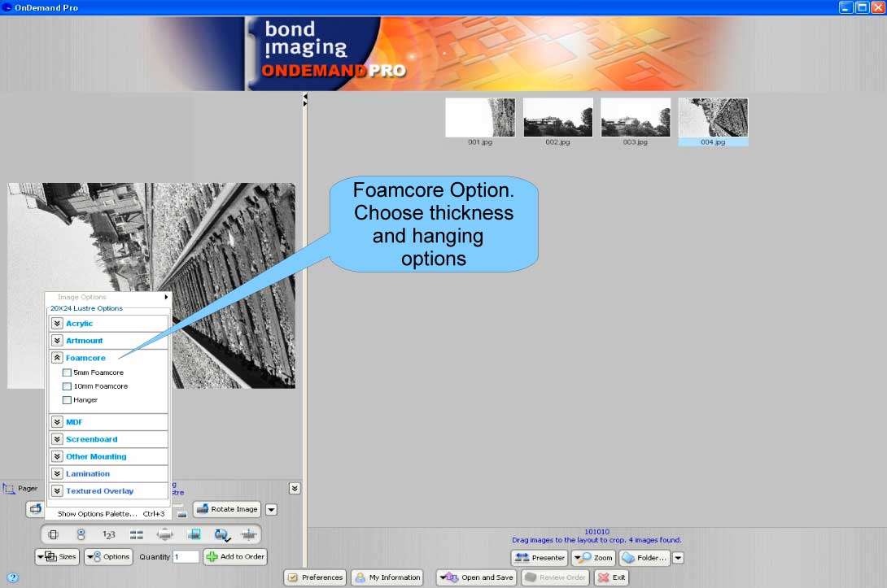Open Preferences at the bottom of the window
Image resolution: width=887 pixels, height=588 pixels.
pos(314,577)
